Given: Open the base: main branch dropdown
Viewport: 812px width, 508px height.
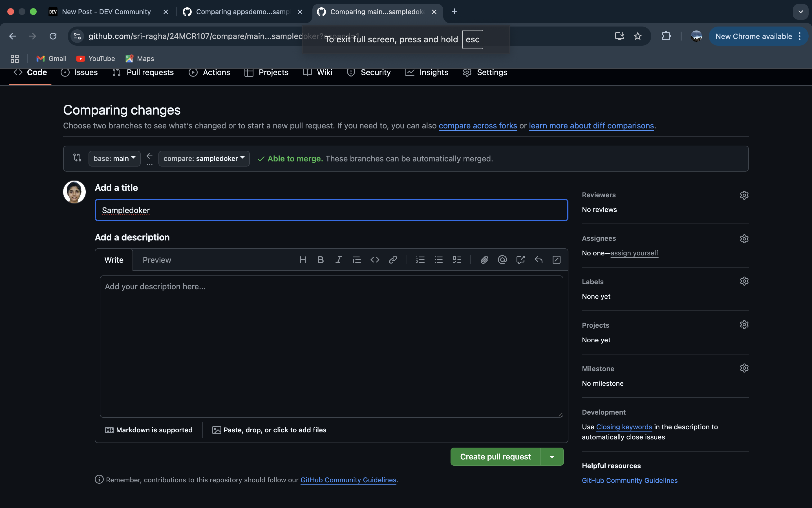Looking at the screenshot, I should 114,158.
